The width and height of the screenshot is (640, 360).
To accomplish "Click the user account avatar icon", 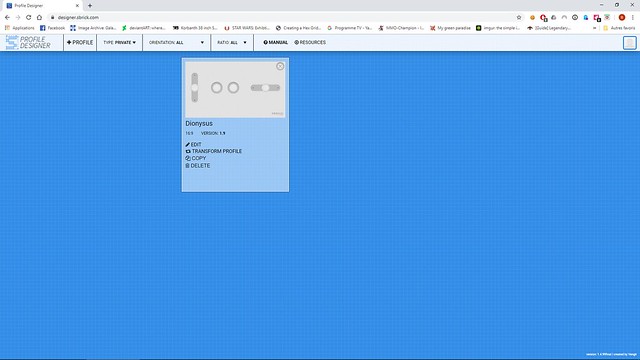I will pos(629,43).
